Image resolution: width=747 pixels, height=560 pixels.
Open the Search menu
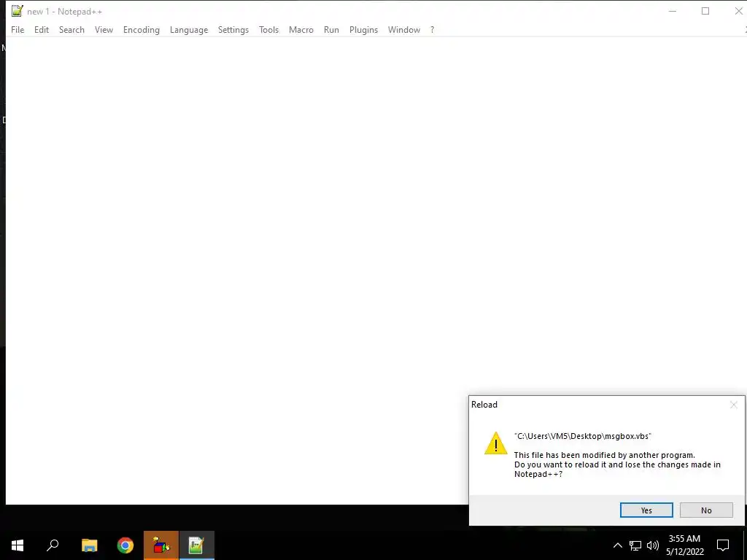71,29
